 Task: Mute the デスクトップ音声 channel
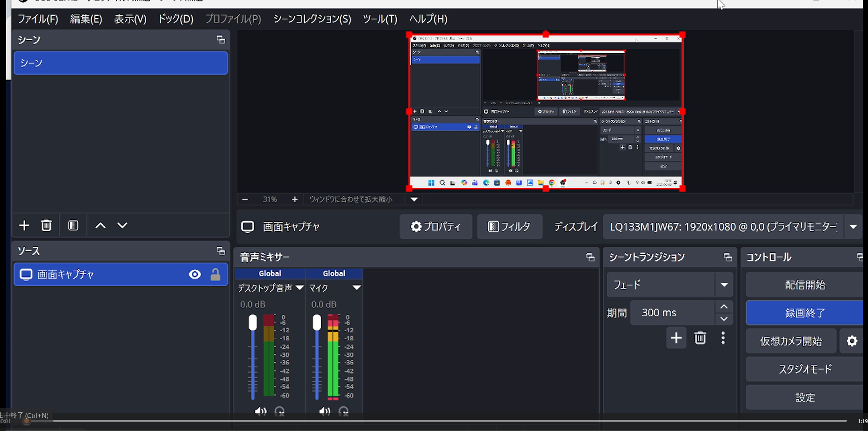point(260,411)
